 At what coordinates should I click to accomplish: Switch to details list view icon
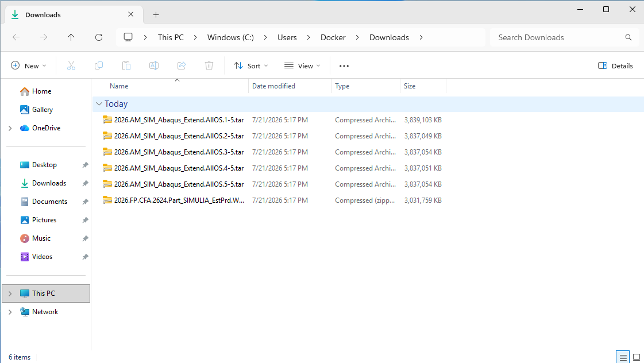tap(623, 357)
